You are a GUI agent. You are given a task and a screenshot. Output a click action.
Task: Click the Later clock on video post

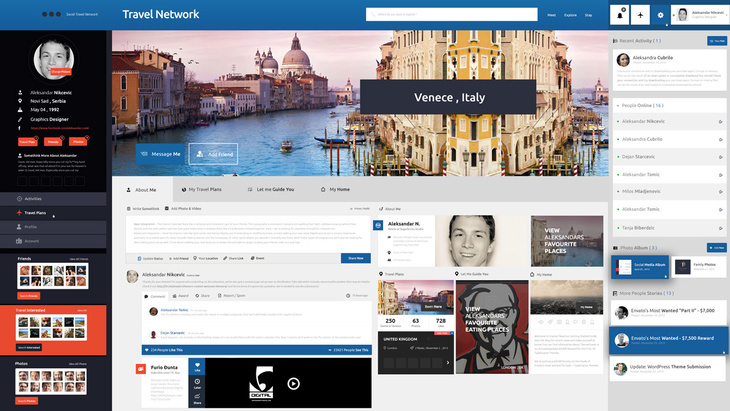coord(197,383)
